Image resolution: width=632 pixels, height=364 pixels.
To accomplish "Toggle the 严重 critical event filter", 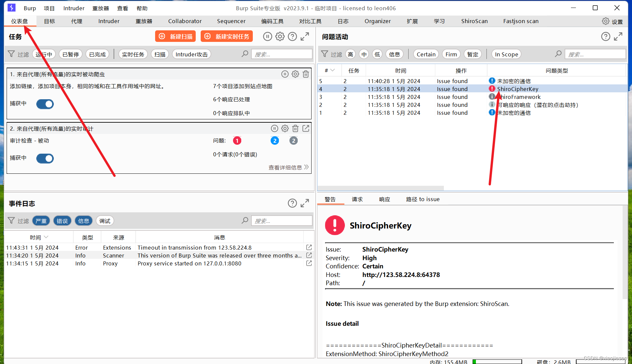I will (41, 221).
